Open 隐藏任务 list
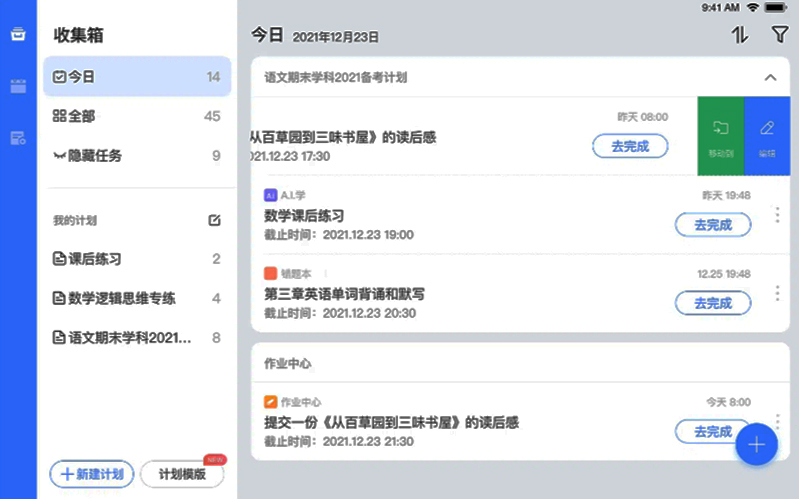This screenshot has width=799, height=499. 137,155
